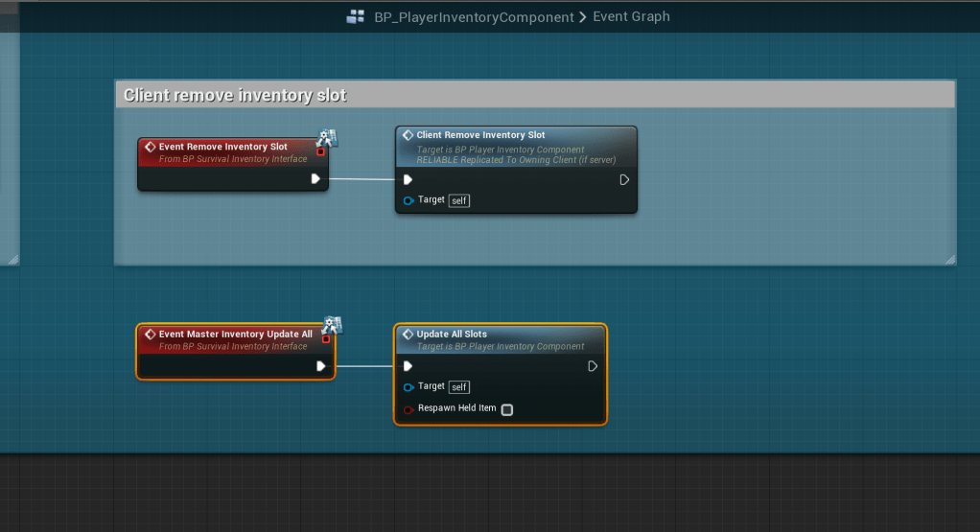The width and height of the screenshot is (980, 532).
Task: Click the exec output pin on Client Remove Inventory Slot
Action: point(624,179)
